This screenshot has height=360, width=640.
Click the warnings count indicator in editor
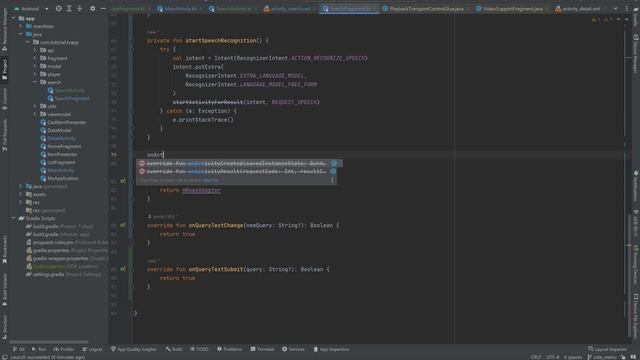596,20
